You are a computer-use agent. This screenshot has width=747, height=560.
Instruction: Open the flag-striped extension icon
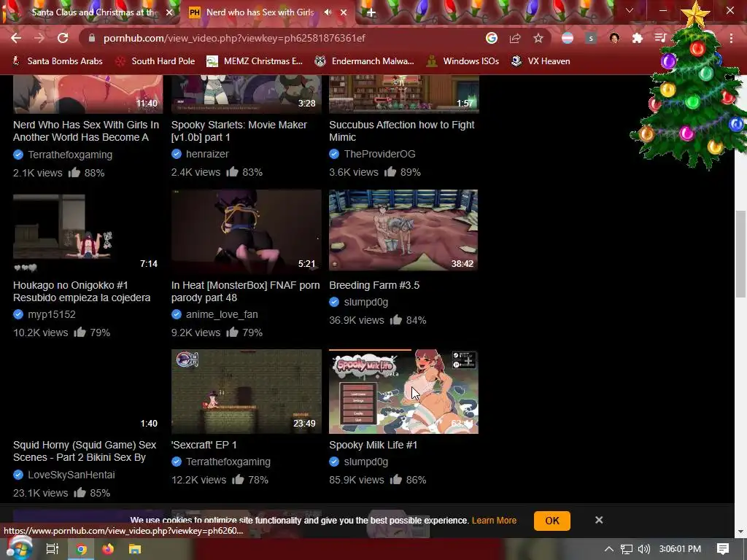pyautogui.click(x=568, y=38)
